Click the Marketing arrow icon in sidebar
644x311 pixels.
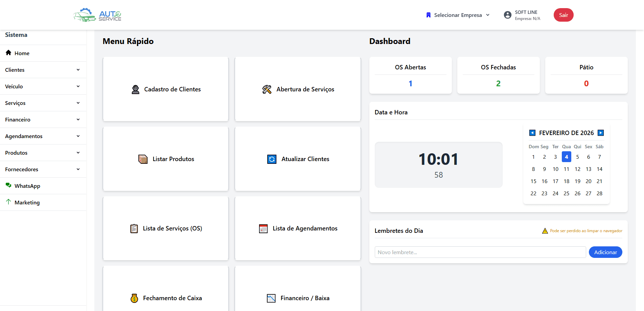[x=8, y=202]
